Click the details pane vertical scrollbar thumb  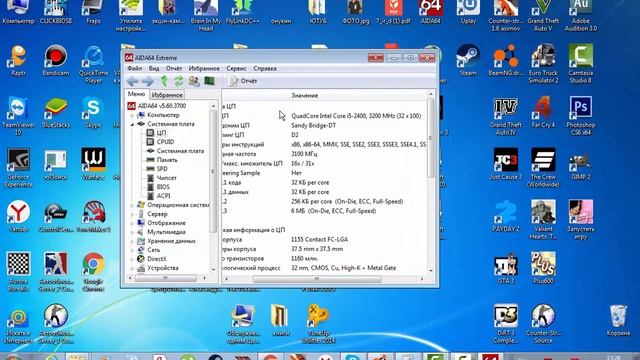(x=430, y=138)
